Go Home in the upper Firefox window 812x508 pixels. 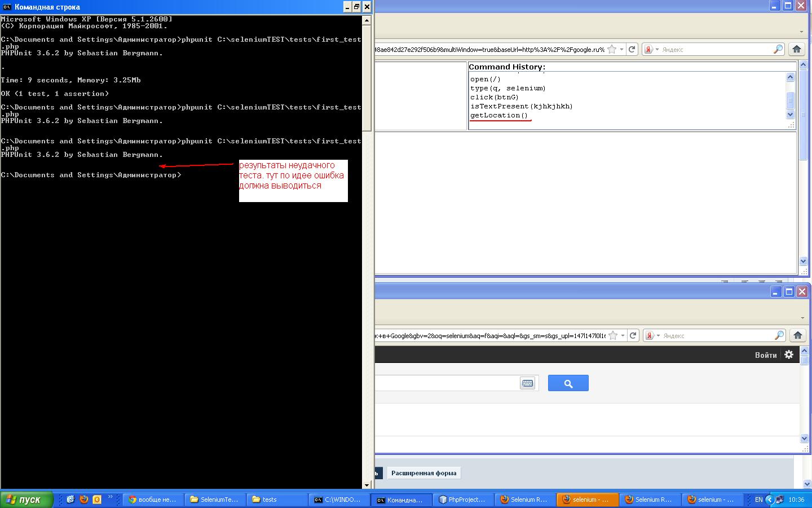tap(797, 49)
